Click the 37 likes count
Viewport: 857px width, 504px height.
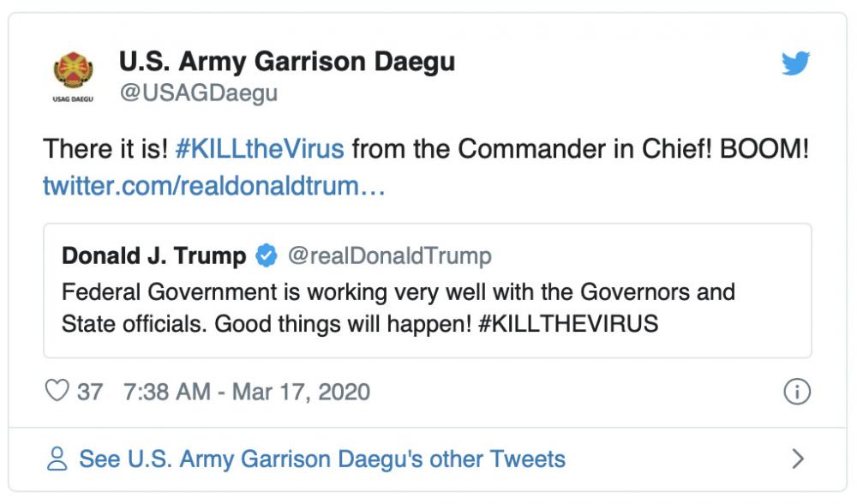(x=90, y=392)
